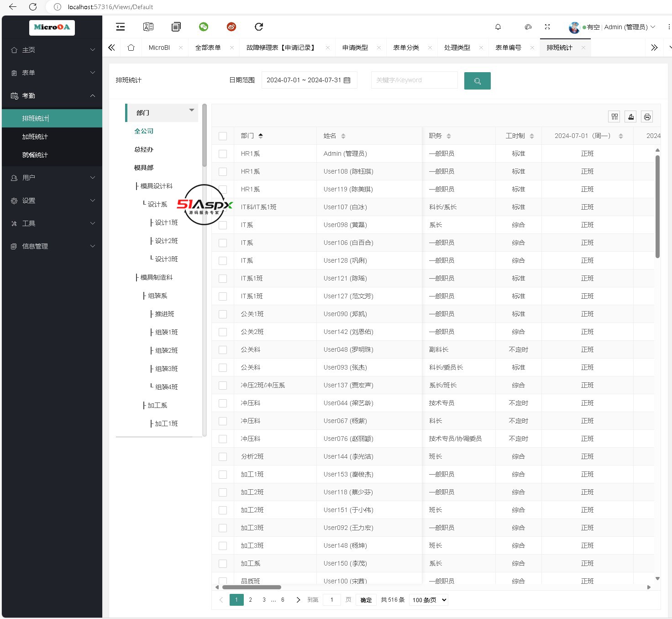This screenshot has height=619, width=672.
Task: Open the 100 条/页 page size dropdown
Action: [429, 600]
